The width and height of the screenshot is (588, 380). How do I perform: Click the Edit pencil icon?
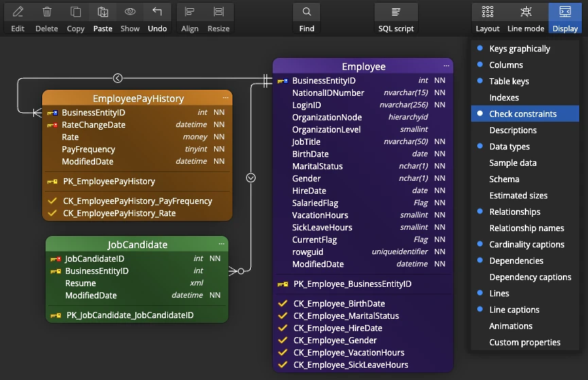(18, 12)
